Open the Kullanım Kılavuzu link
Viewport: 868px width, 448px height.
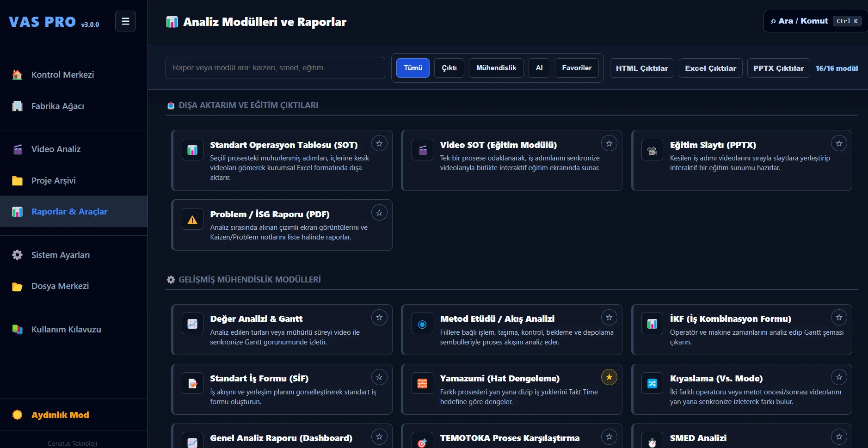tap(74, 329)
